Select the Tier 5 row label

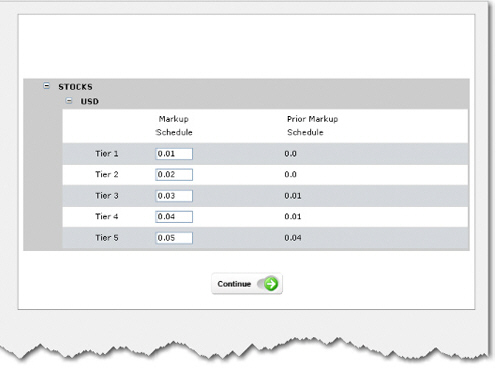107,238
